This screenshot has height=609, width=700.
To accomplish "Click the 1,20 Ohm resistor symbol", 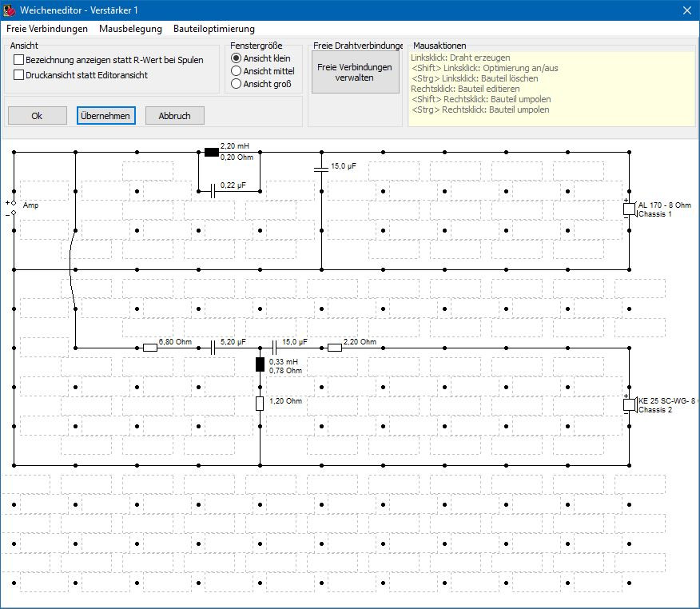I will 260,404.
